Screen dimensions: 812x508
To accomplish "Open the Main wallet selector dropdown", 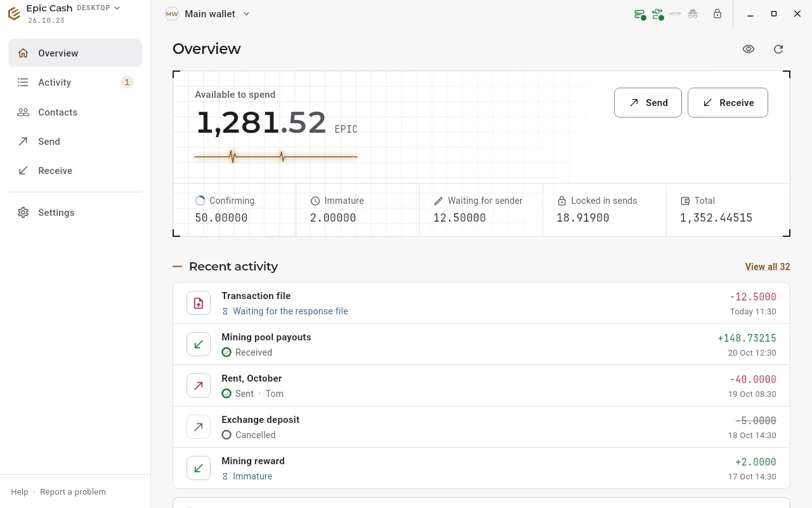I will [207, 14].
